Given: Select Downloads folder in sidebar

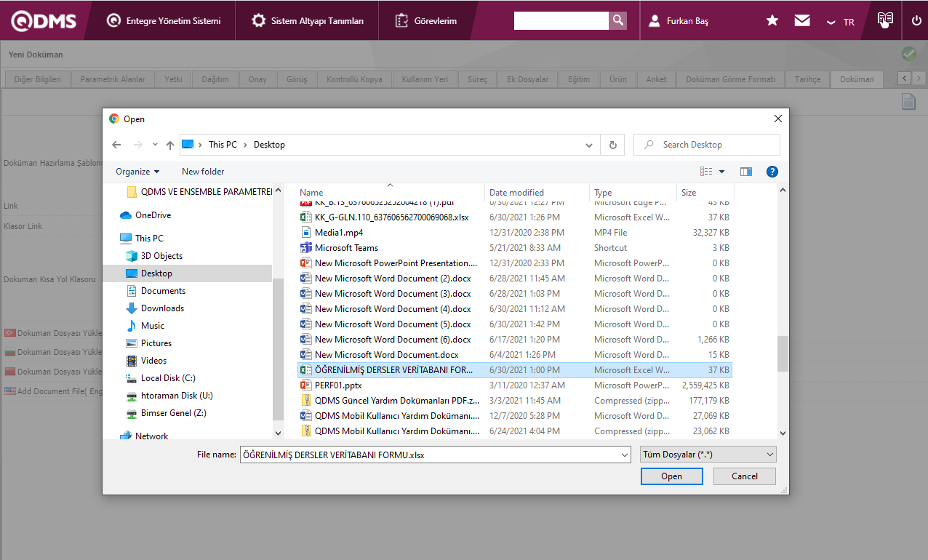Looking at the screenshot, I should click(x=162, y=308).
